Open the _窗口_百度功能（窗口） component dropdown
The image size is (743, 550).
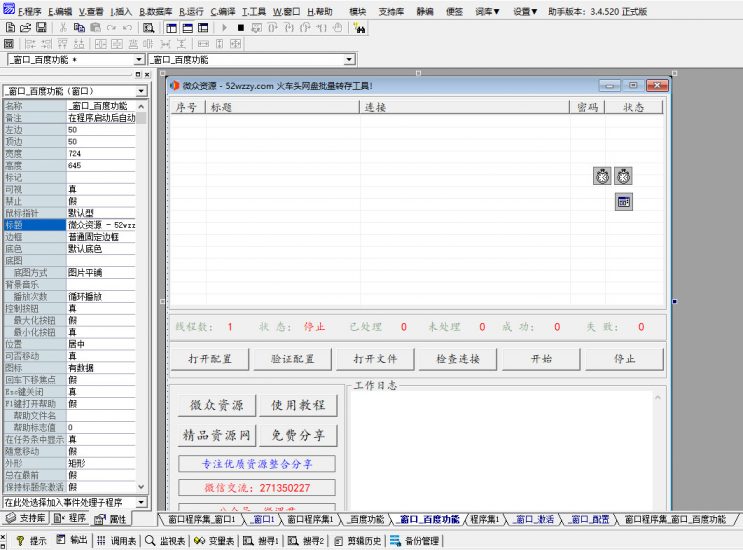pos(141,91)
